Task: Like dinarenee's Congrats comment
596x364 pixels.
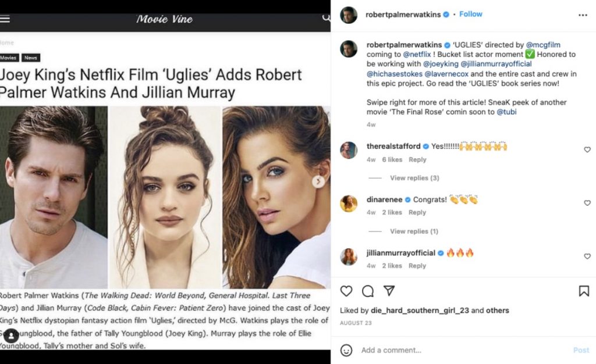Action: 587,204
